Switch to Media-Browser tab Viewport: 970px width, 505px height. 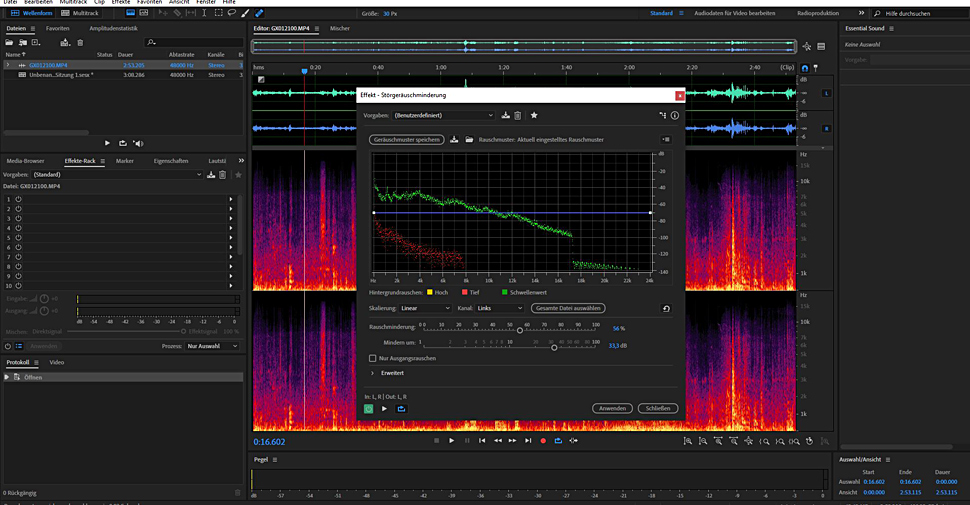point(25,161)
